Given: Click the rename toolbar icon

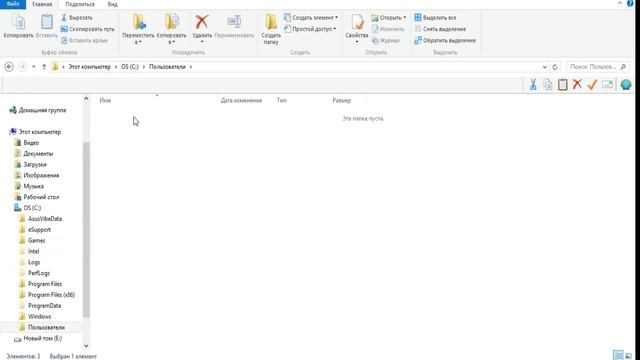Looking at the screenshot, I should click(x=608, y=84).
